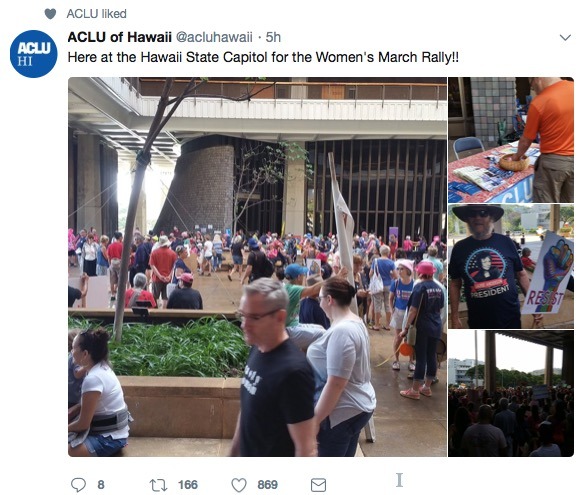Expand the tweet options chevron
580x495 pixels.
click(x=565, y=37)
